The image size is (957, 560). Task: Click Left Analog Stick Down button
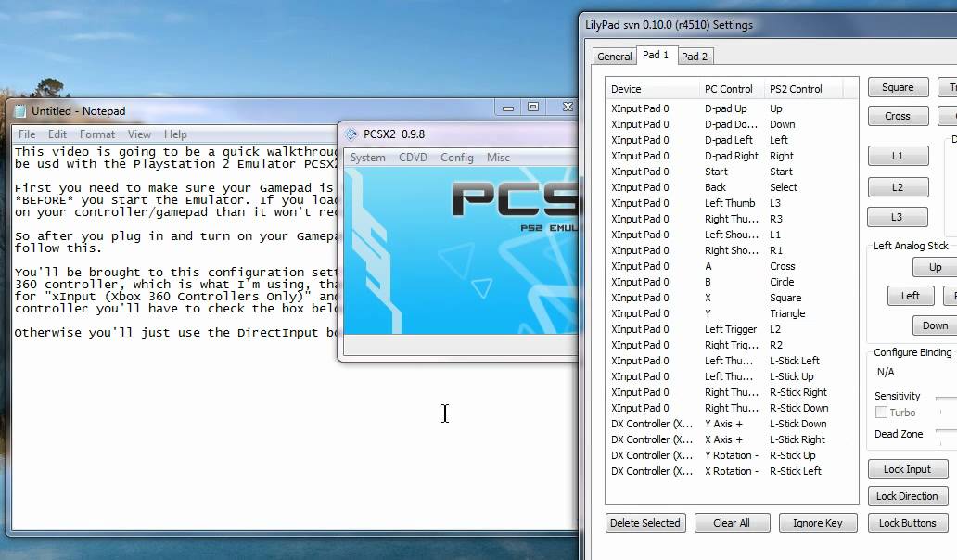(x=935, y=325)
